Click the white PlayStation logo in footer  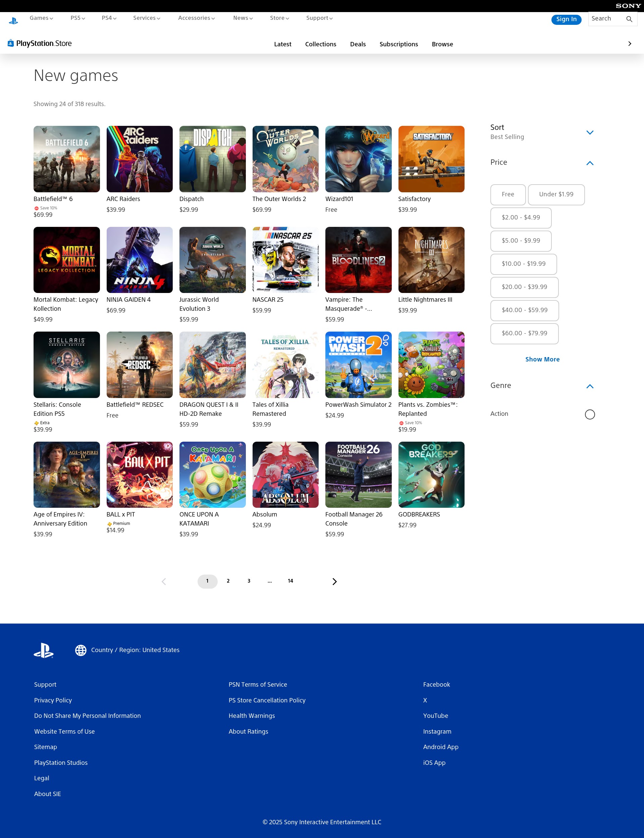pyautogui.click(x=43, y=650)
